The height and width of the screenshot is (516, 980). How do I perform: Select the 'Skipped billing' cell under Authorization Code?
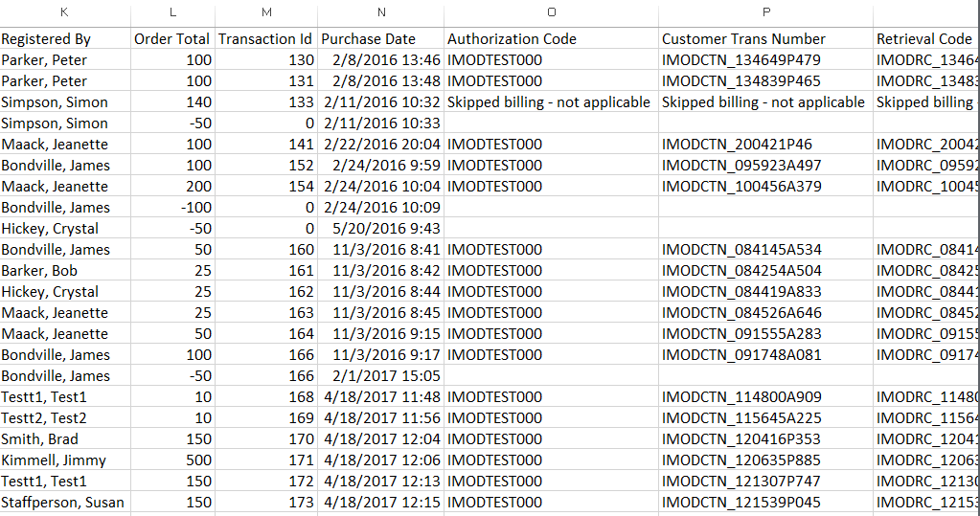tap(549, 102)
